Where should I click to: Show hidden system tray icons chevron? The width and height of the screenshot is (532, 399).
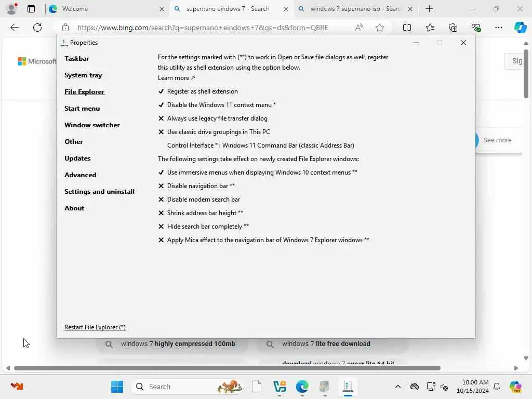click(x=398, y=387)
